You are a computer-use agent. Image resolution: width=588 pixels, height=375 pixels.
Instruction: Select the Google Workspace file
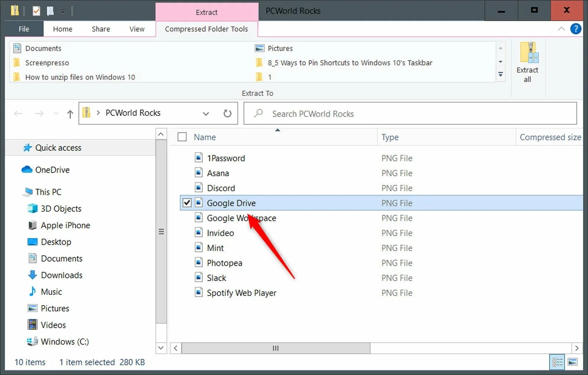coord(241,218)
